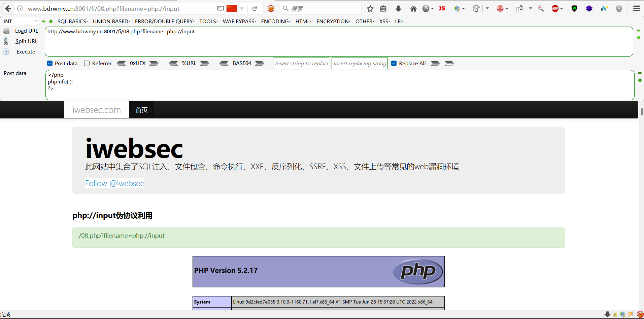
Task: Decode %URL with the left arrow
Action: point(174,63)
